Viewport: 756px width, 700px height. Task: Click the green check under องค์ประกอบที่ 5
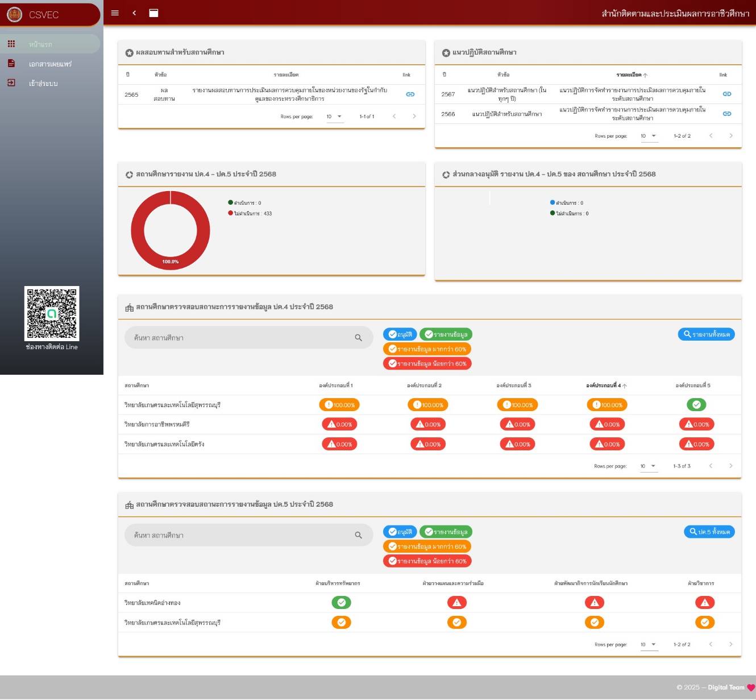[696, 405]
